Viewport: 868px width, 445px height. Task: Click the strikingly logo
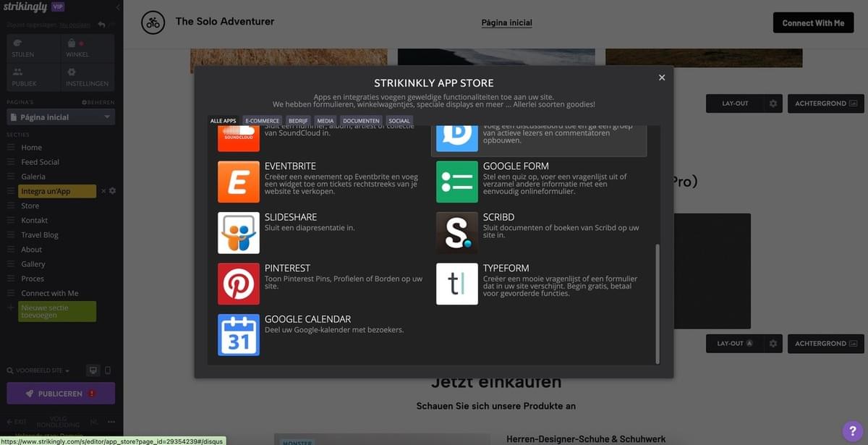coord(27,7)
